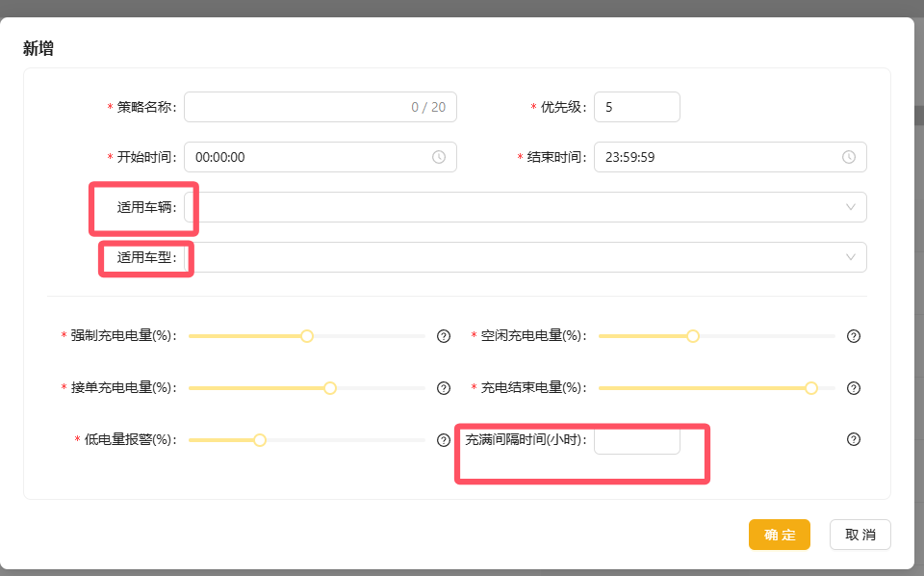The width and height of the screenshot is (924, 576).
Task: Click the 充满间隔时间(小时) input box
Action: (637, 440)
